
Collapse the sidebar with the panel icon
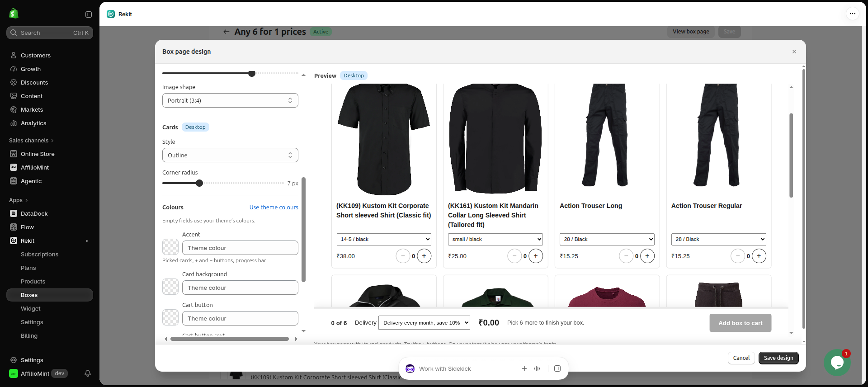point(89,14)
